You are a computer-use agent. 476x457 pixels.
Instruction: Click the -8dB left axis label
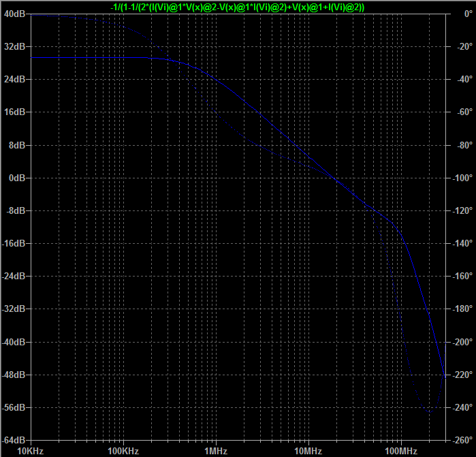[x=16, y=210]
